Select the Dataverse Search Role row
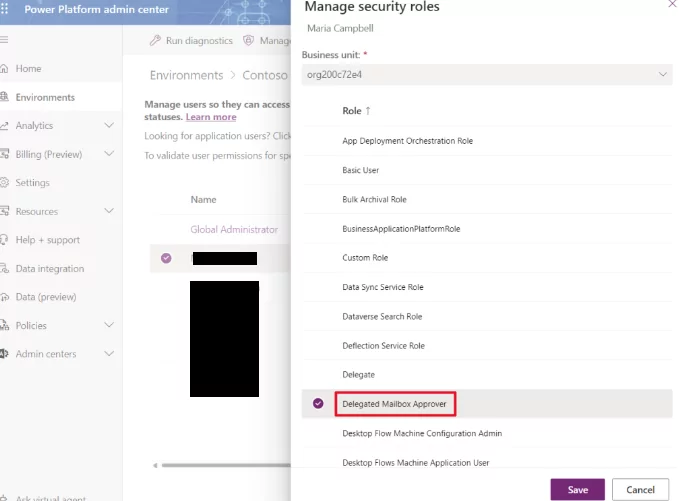679x501 pixels. pos(487,317)
